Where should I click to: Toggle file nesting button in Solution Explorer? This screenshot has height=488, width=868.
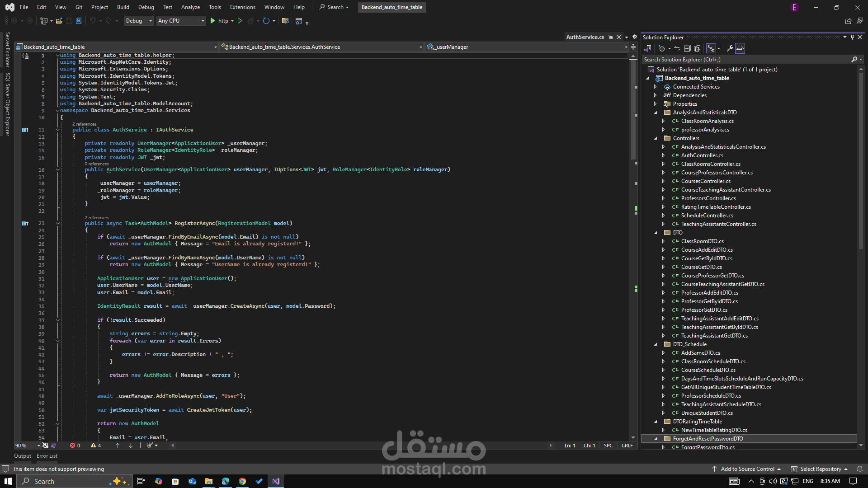(x=711, y=48)
